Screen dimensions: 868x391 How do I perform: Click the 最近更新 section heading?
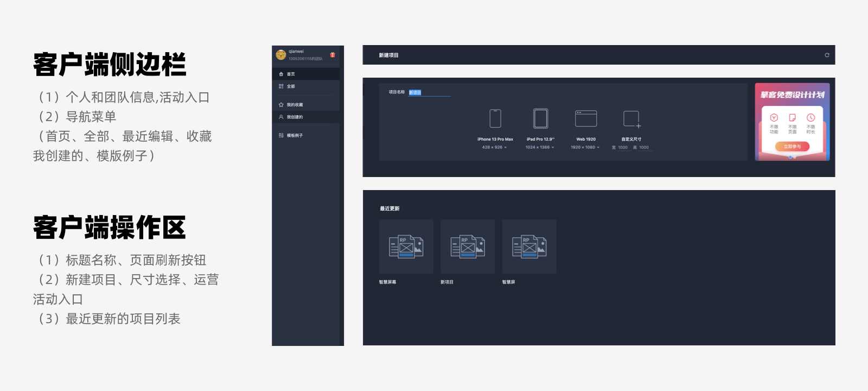tap(390, 209)
